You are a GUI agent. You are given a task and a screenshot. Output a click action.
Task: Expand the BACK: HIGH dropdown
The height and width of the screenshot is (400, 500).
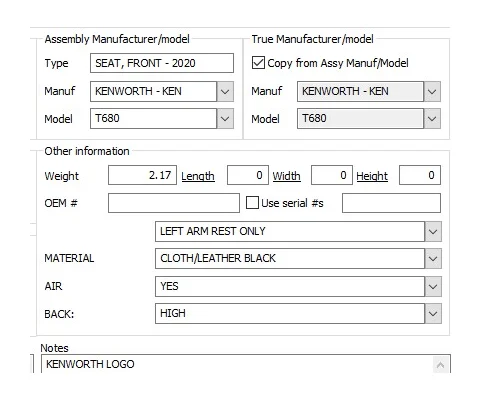coord(433,313)
